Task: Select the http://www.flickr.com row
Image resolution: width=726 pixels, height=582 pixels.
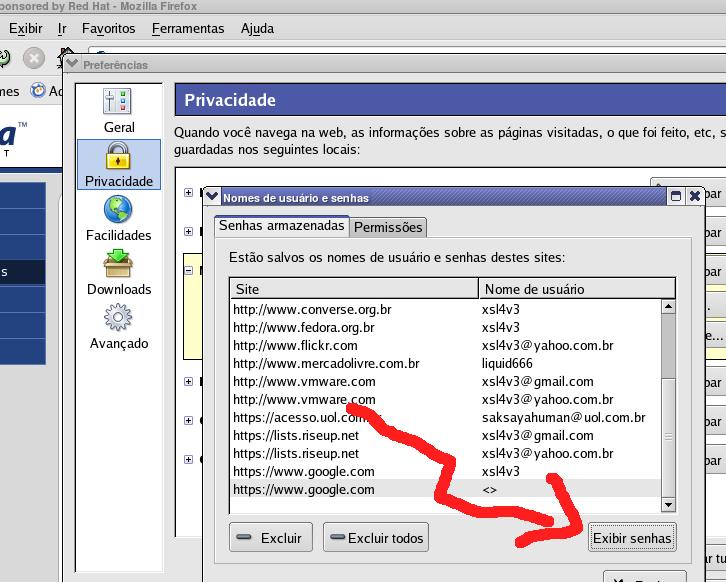Action: click(446, 345)
